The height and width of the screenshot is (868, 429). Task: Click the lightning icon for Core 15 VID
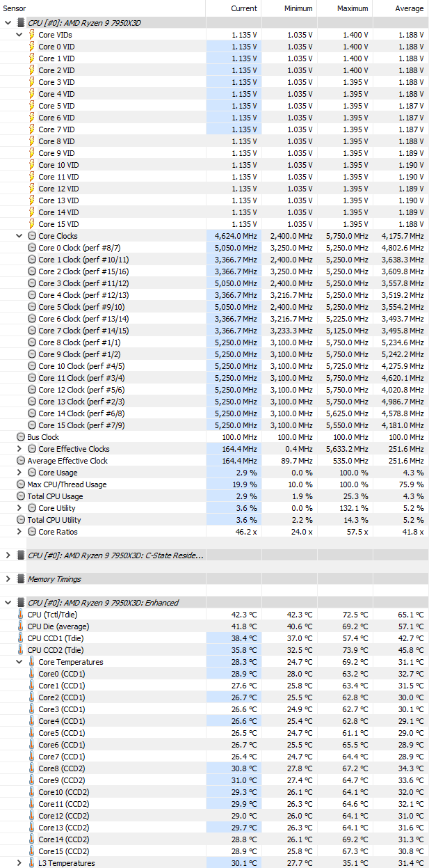tap(32, 224)
